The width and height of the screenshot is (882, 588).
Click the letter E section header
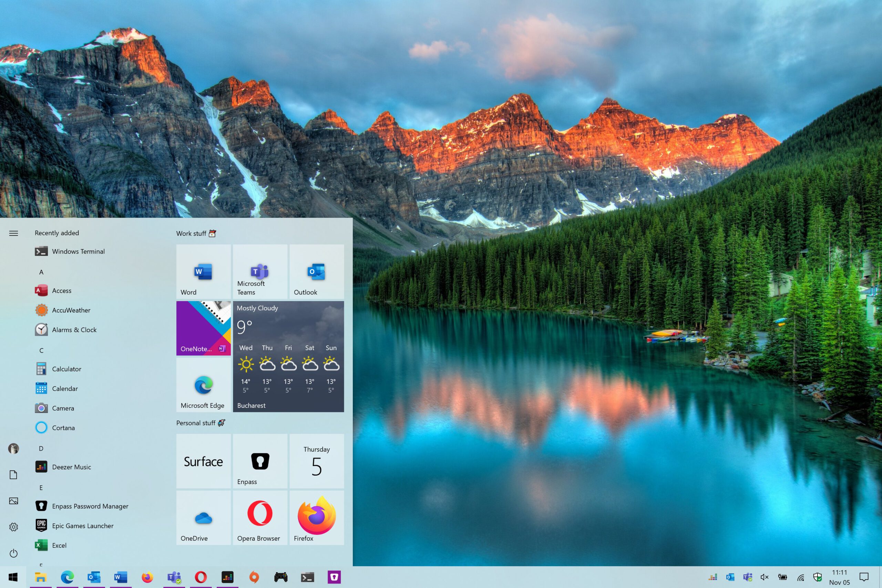pyautogui.click(x=41, y=487)
